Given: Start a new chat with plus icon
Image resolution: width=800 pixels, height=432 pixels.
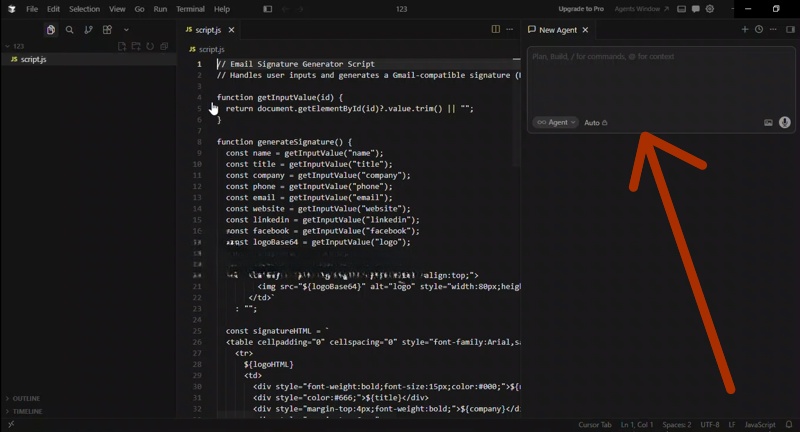Looking at the screenshot, I should point(745,30).
